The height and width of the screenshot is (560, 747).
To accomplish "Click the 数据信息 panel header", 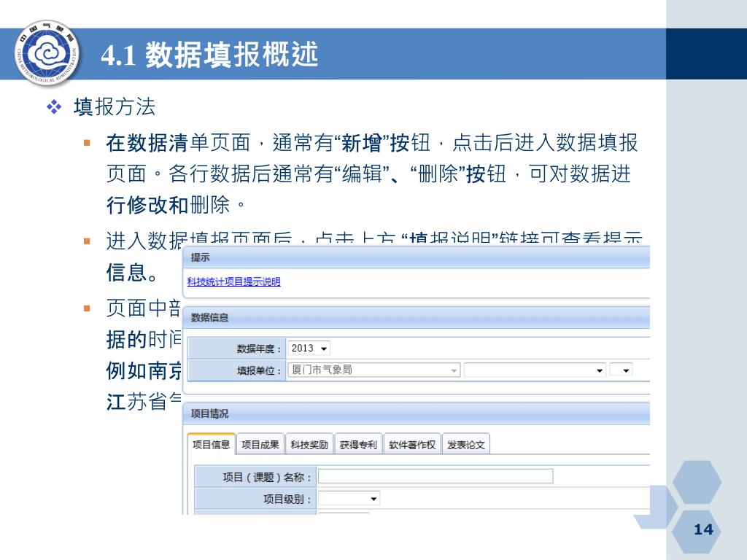I will click(417, 318).
